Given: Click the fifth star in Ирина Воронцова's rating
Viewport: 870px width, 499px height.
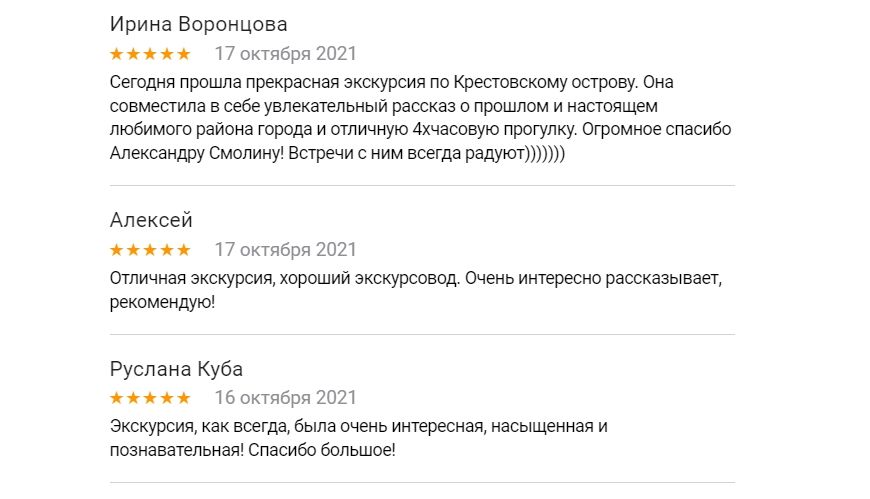Looking at the screenshot, I should [183, 54].
